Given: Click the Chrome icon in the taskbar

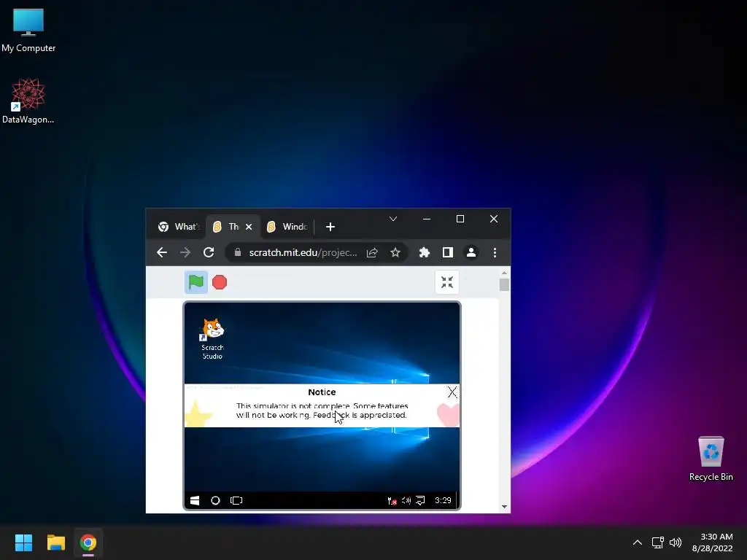Looking at the screenshot, I should (88, 542).
